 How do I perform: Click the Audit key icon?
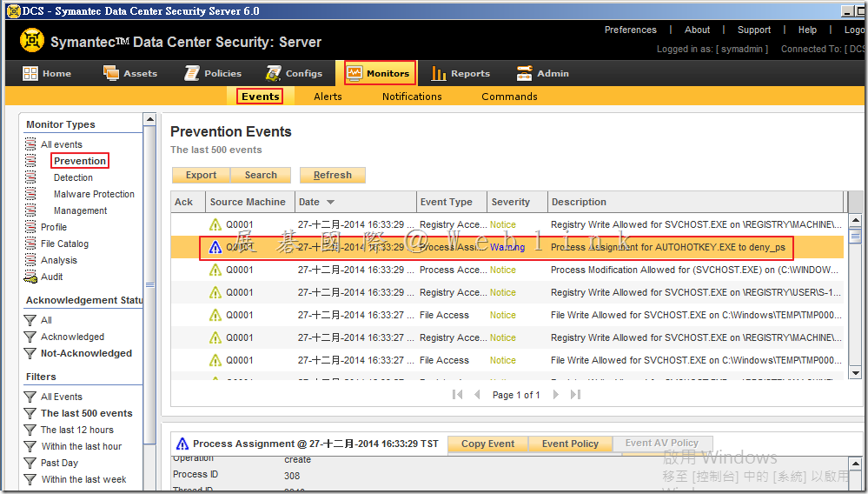pyautogui.click(x=30, y=277)
